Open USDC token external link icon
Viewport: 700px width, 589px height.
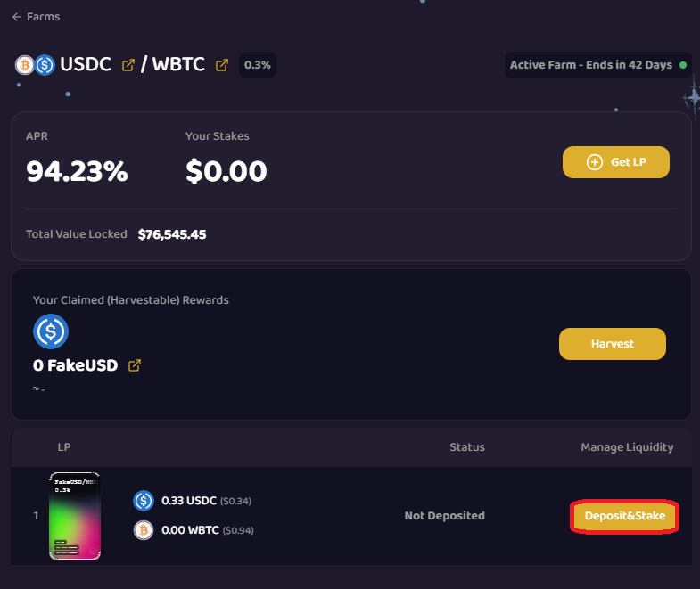128,65
